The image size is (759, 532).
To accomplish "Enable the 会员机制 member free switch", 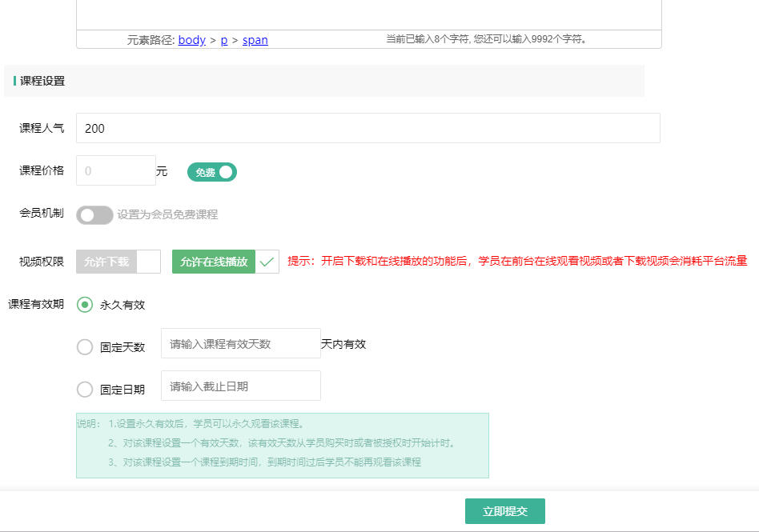I will click(x=94, y=215).
